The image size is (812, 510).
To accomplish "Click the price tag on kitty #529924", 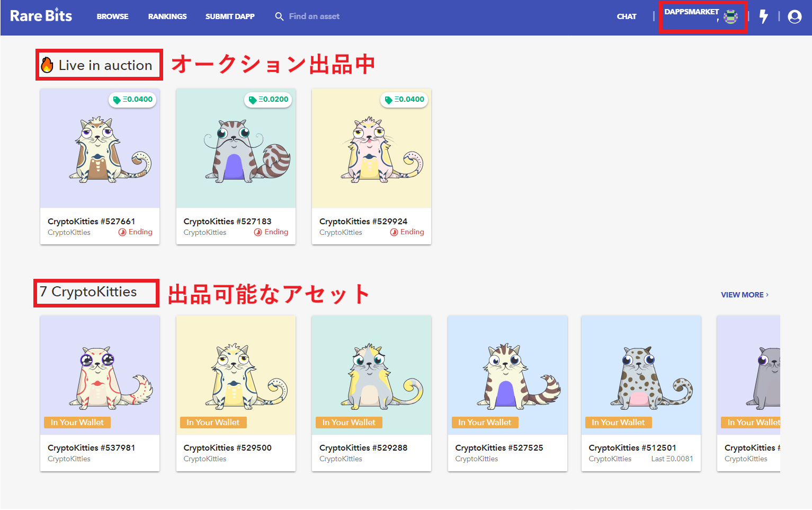I will pyautogui.click(x=404, y=100).
